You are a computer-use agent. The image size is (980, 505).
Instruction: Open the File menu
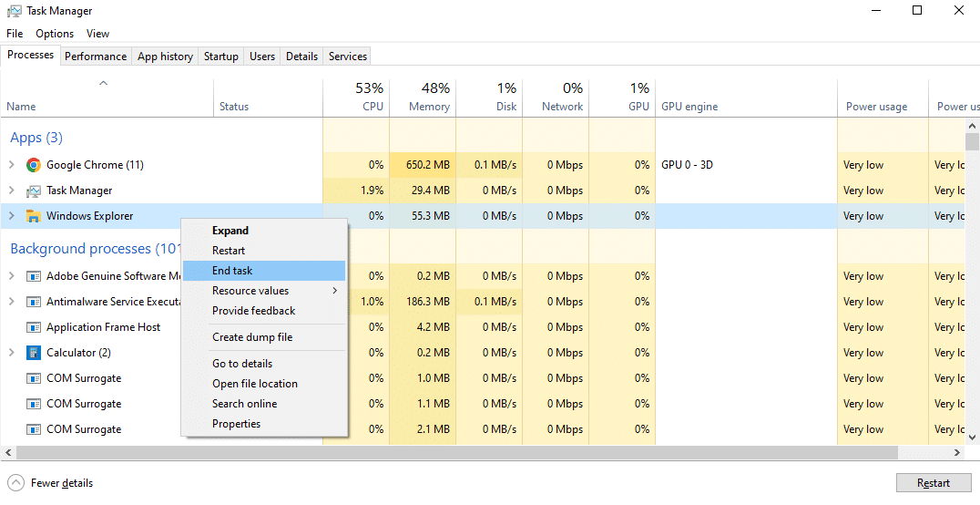click(15, 34)
